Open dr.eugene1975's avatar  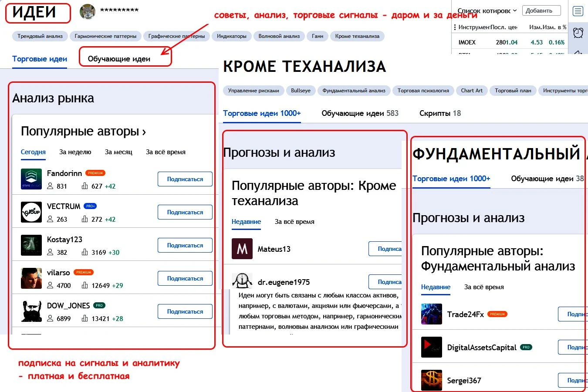(242, 281)
